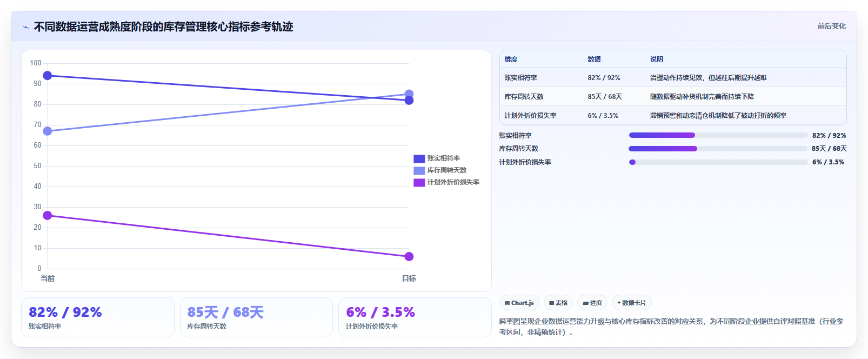The width and height of the screenshot is (868, 359).
Task: Click the 账实相符率 data point at 目标
Action: tap(409, 100)
